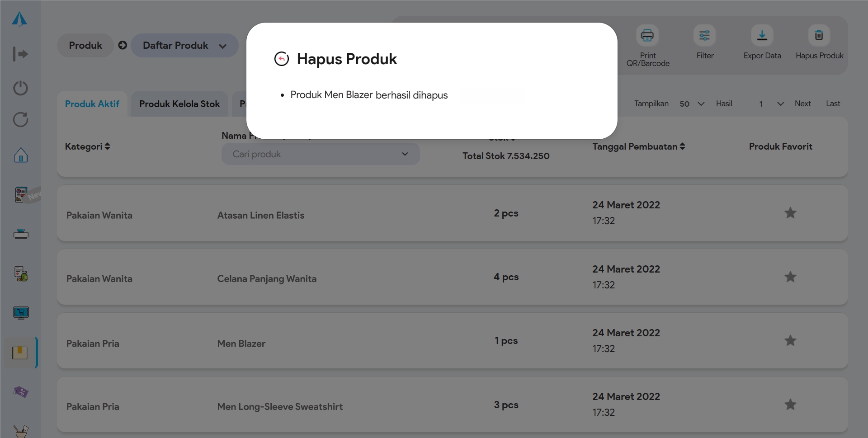
Task: Click the Hapus Produk trash icon
Action: coord(819,36)
